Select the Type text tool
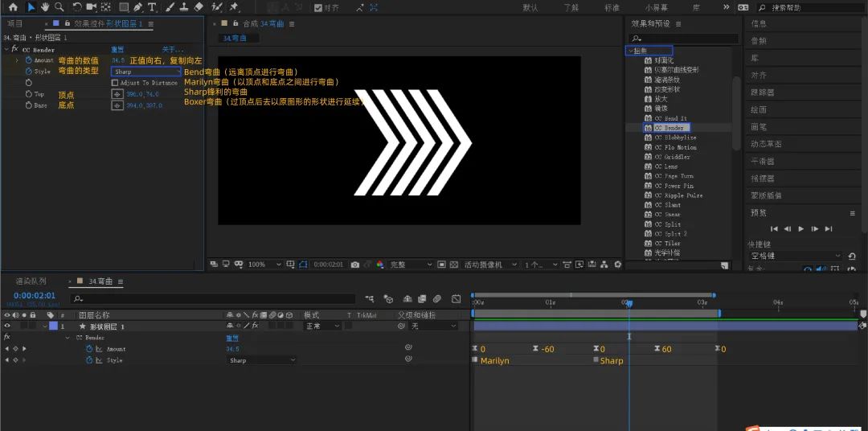This screenshot has width=868, height=431. (x=152, y=7)
